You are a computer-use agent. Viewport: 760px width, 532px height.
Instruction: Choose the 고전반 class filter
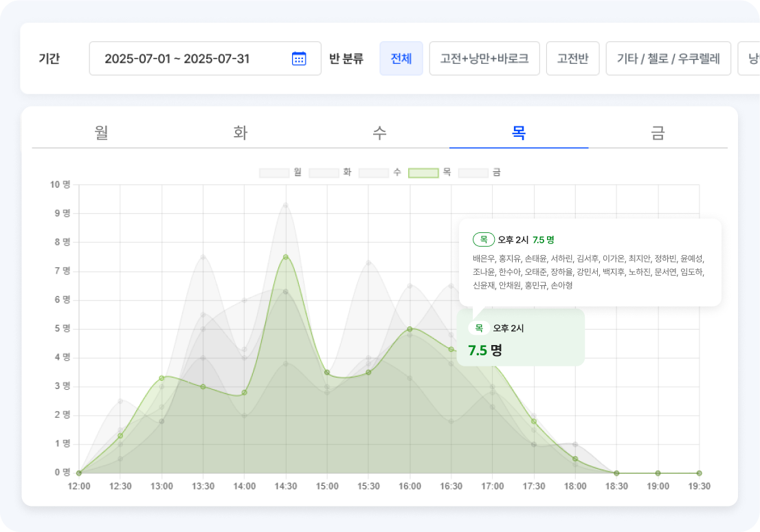tap(572, 58)
